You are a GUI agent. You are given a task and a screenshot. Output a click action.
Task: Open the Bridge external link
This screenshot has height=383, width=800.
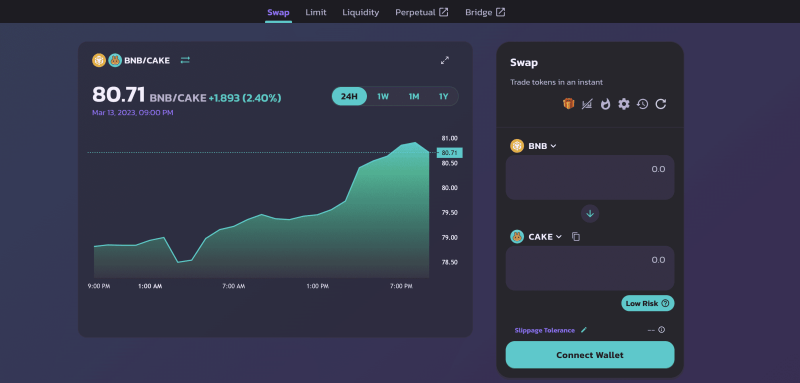[485, 12]
